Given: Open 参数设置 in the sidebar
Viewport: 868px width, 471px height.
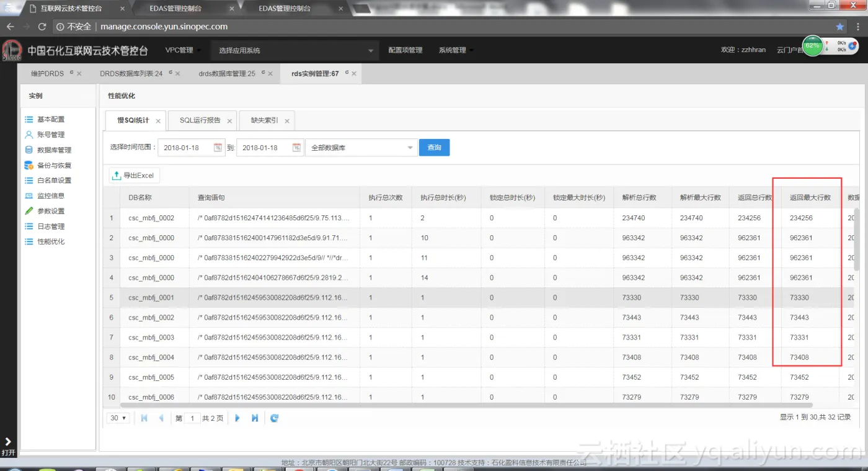Looking at the screenshot, I should 51,211.
